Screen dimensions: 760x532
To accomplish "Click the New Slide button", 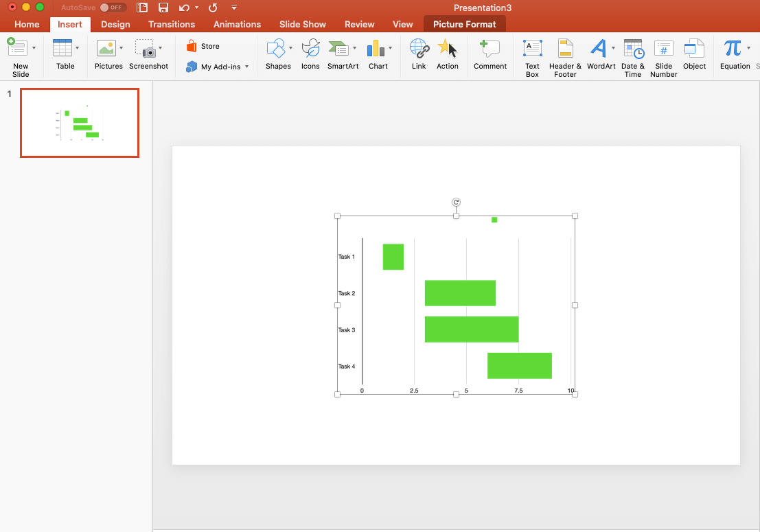I will point(17,55).
